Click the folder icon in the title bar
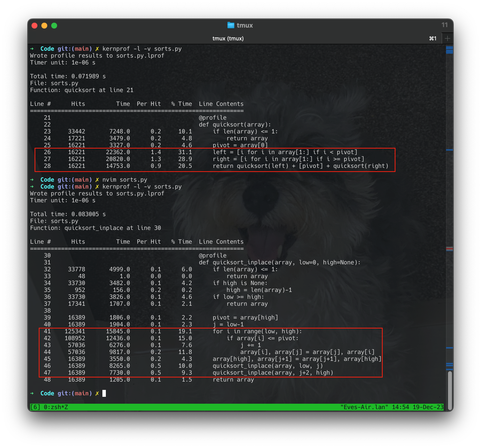481x448 pixels. pos(231,25)
